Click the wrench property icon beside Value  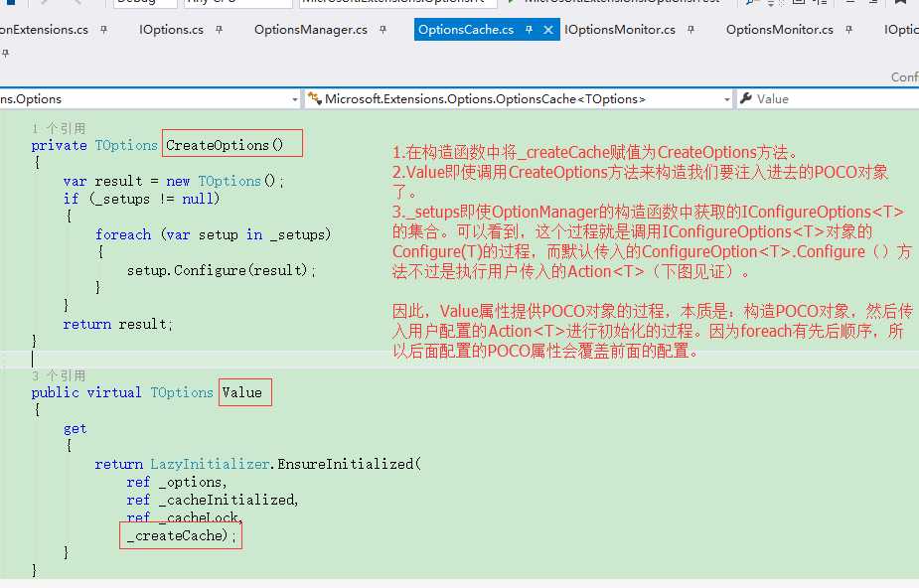[746, 98]
